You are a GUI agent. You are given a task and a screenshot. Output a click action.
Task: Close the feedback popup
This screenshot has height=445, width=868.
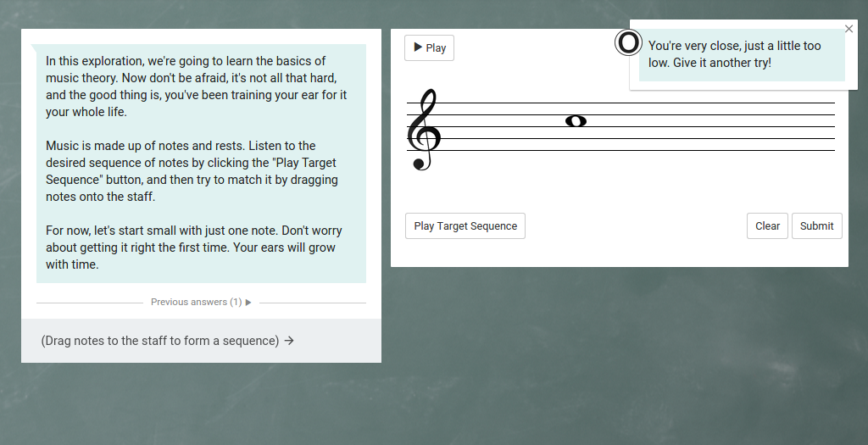pyautogui.click(x=849, y=29)
